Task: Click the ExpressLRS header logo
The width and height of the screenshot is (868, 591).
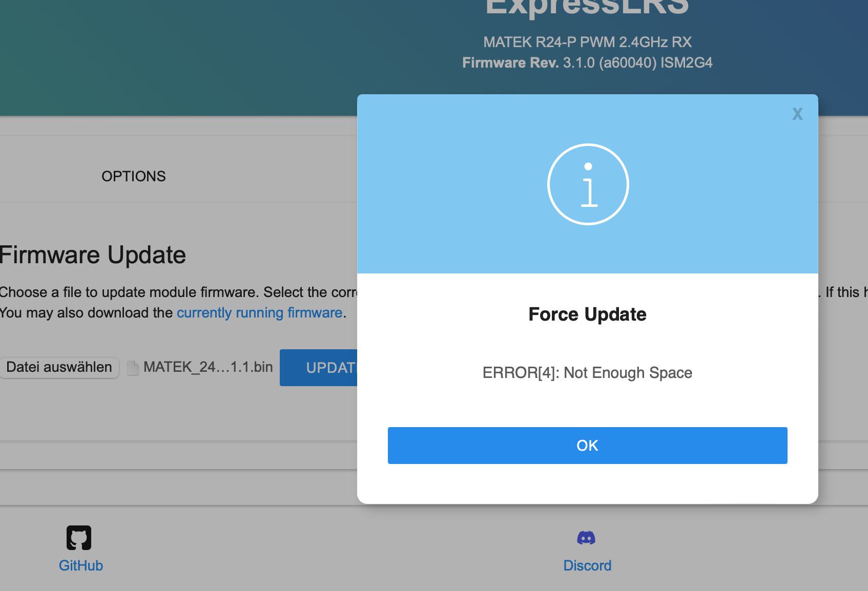Action: [x=587, y=5]
